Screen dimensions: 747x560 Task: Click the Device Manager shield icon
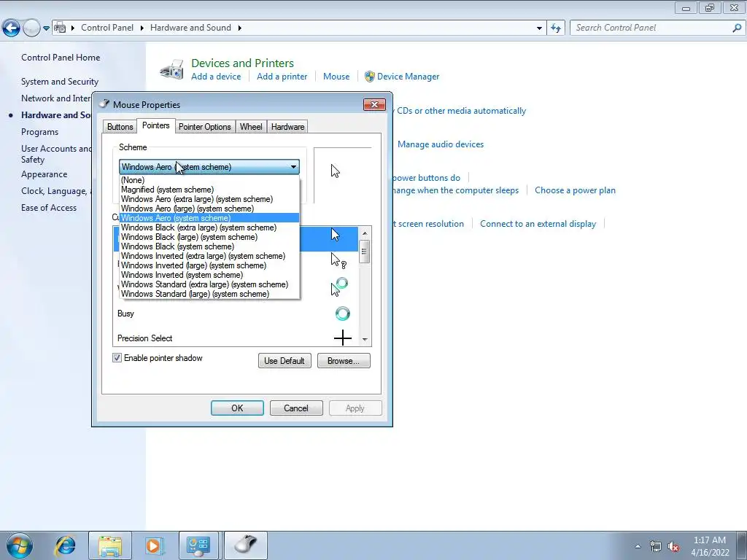(x=369, y=76)
